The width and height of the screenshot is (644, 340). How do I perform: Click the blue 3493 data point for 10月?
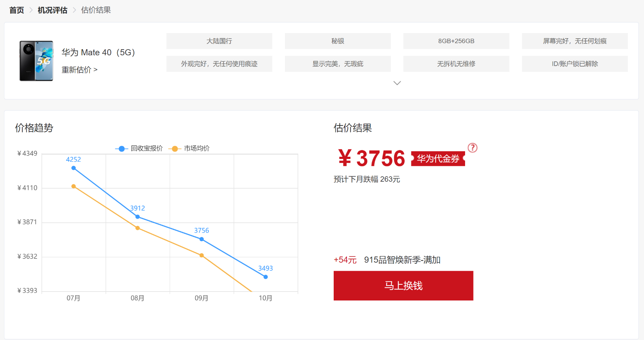tap(266, 277)
